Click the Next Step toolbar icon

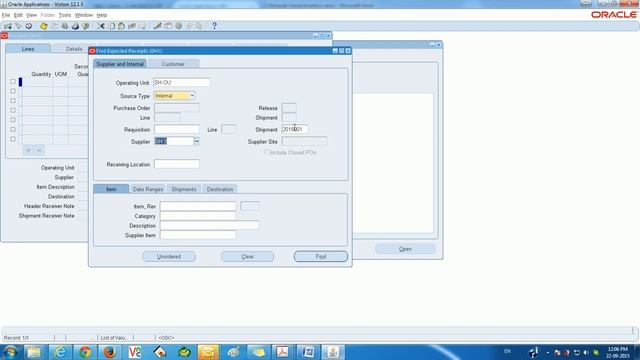click(54, 26)
